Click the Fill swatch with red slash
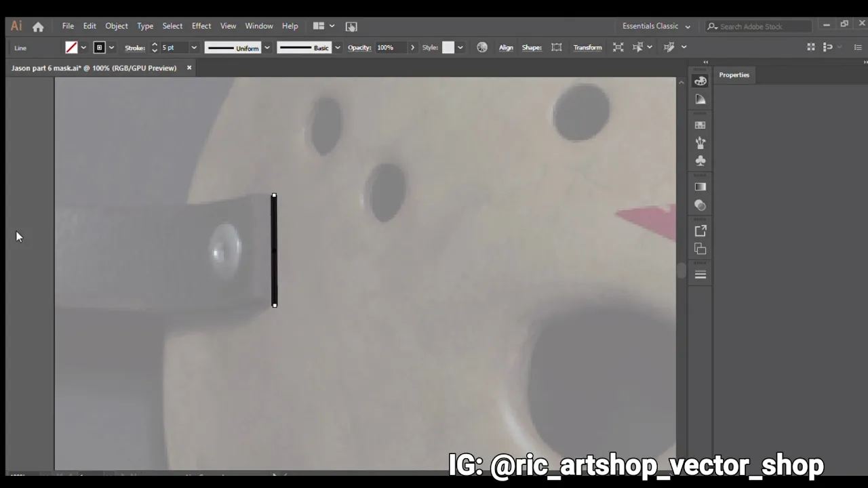This screenshot has width=868, height=488. (x=71, y=47)
